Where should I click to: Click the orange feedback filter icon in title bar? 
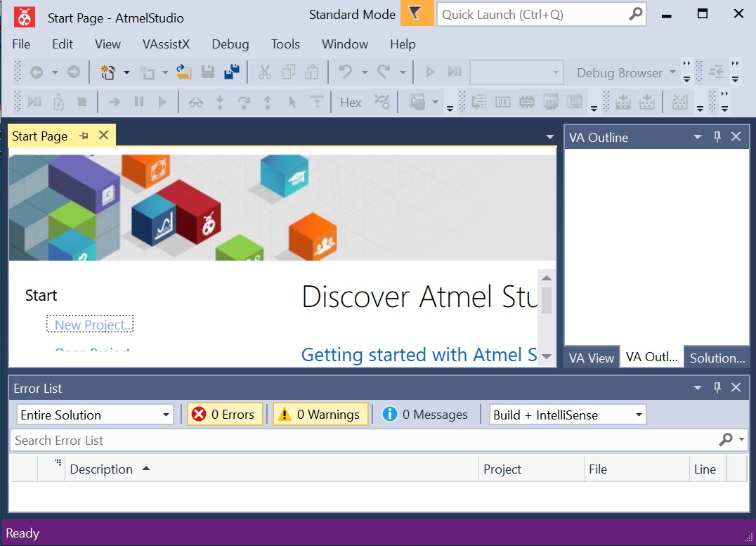pyautogui.click(x=417, y=13)
